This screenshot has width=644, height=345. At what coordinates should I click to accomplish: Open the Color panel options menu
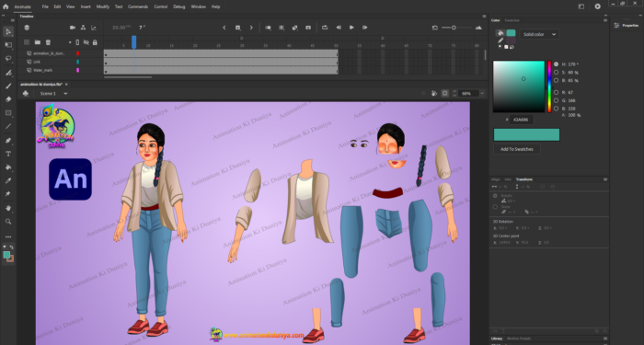click(605, 20)
